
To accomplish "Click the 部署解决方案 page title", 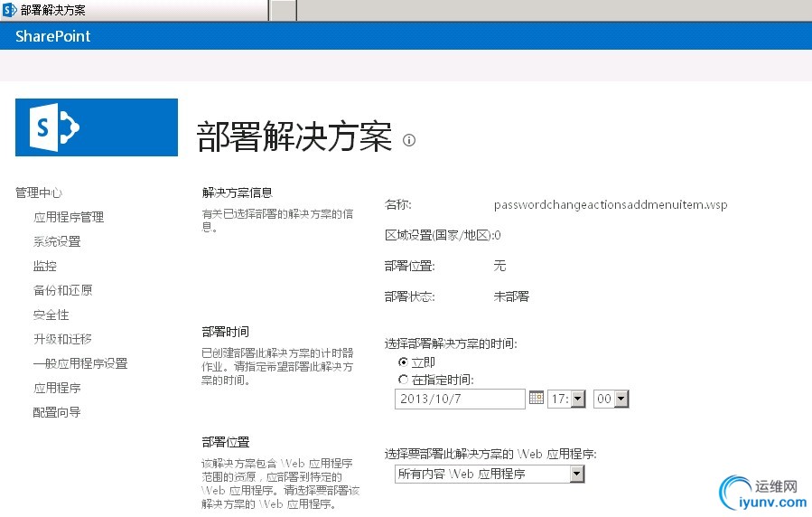I will pyautogui.click(x=294, y=136).
